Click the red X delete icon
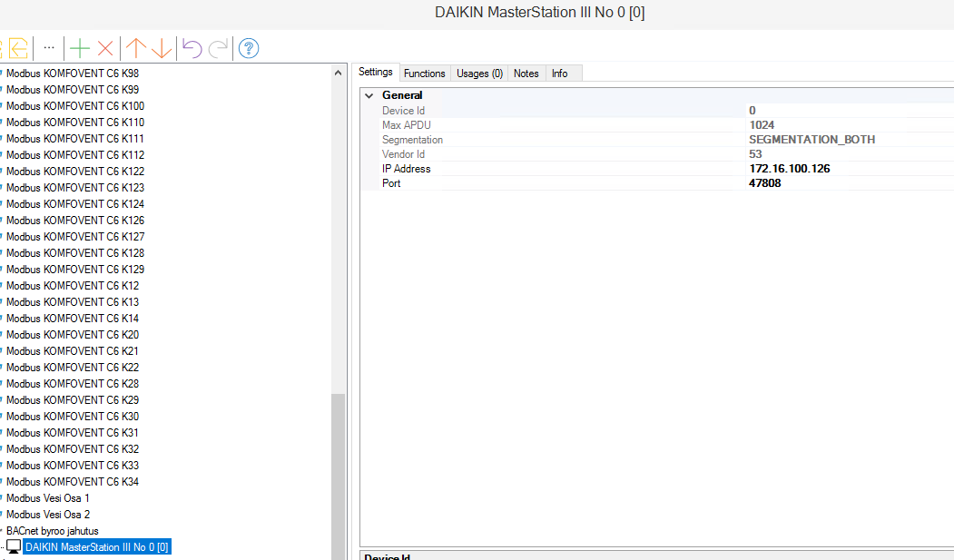 pyautogui.click(x=105, y=48)
